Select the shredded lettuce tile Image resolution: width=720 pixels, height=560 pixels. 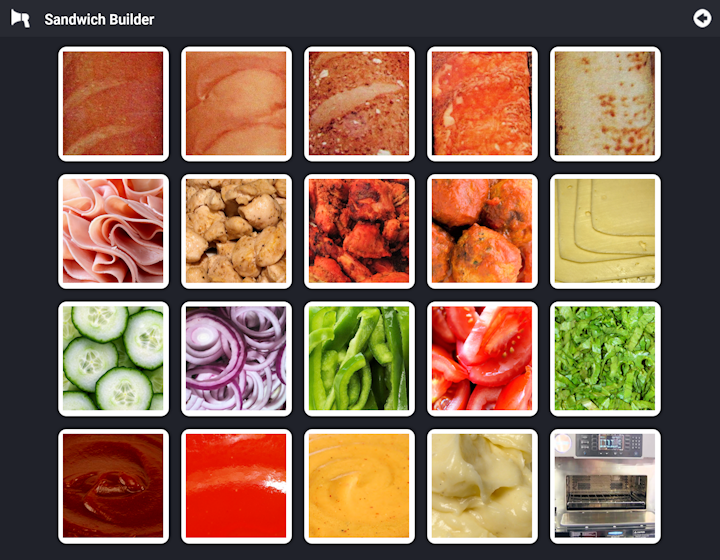click(605, 359)
